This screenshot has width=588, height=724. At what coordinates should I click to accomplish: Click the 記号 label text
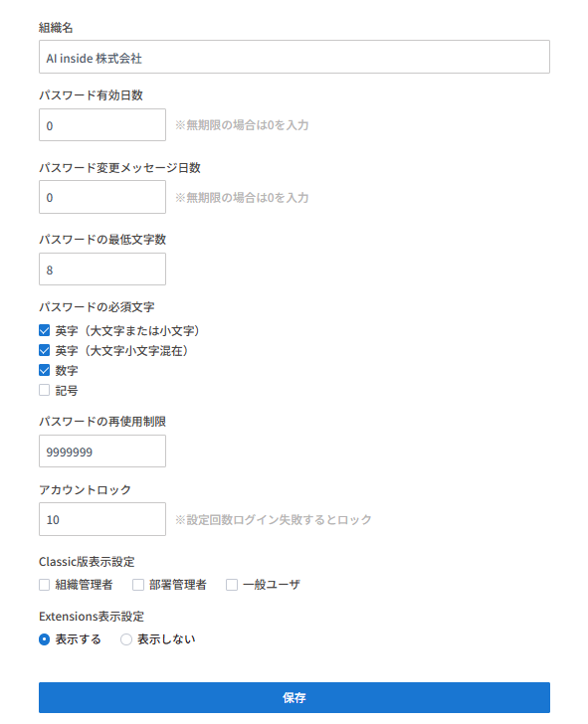coord(67,391)
